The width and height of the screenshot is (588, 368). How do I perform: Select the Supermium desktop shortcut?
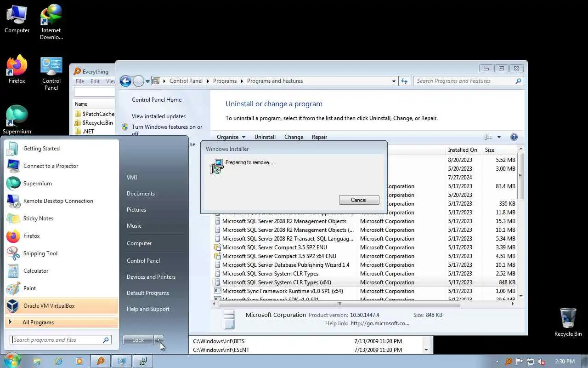(17, 120)
